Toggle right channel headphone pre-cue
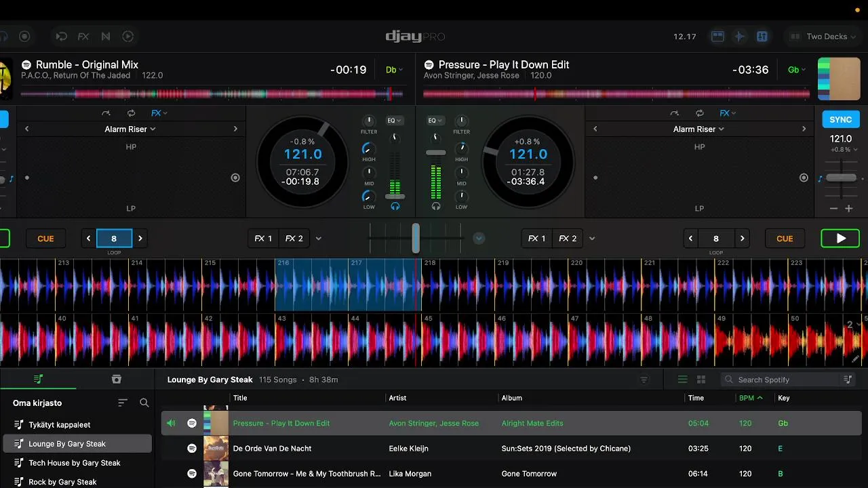This screenshot has height=488, width=868. coord(436,207)
